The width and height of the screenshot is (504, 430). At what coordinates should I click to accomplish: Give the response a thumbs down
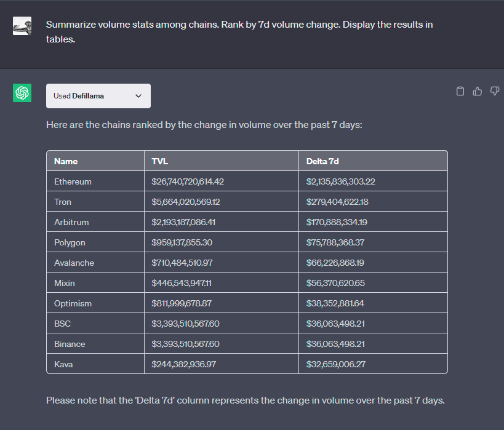click(495, 91)
